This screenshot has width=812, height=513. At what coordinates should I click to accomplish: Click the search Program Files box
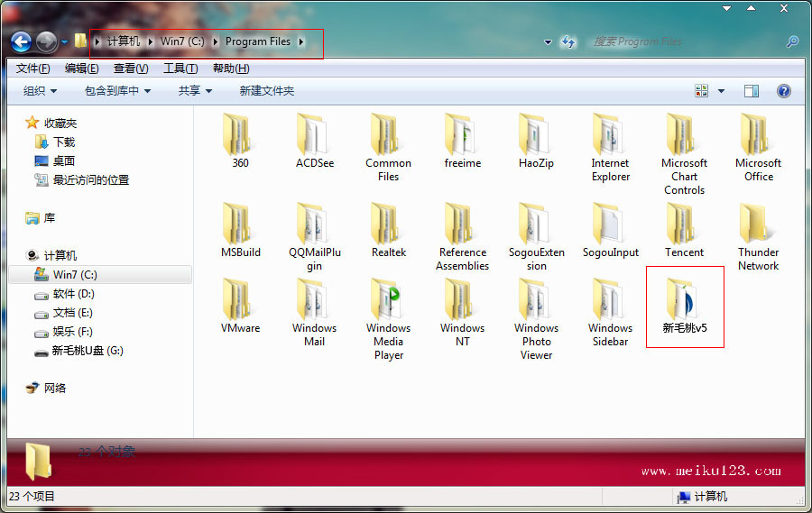(684, 41)
